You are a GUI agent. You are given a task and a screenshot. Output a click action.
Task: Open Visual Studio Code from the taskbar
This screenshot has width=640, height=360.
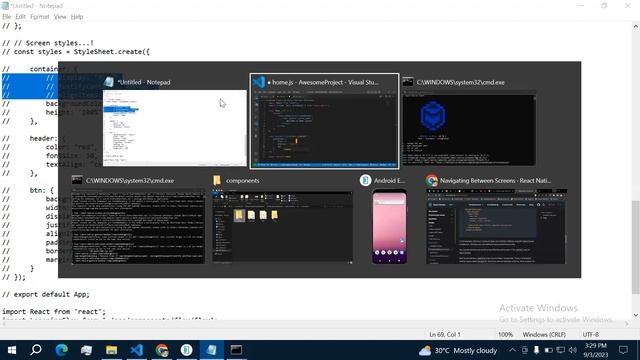coord(137,350)
